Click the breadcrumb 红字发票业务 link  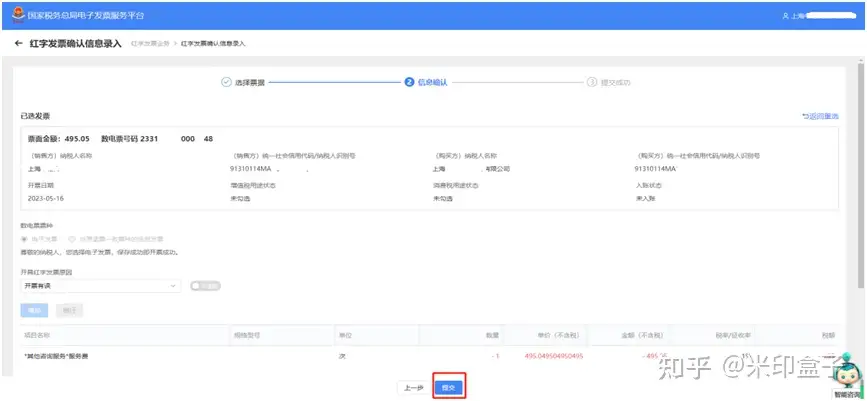(150, 44)
